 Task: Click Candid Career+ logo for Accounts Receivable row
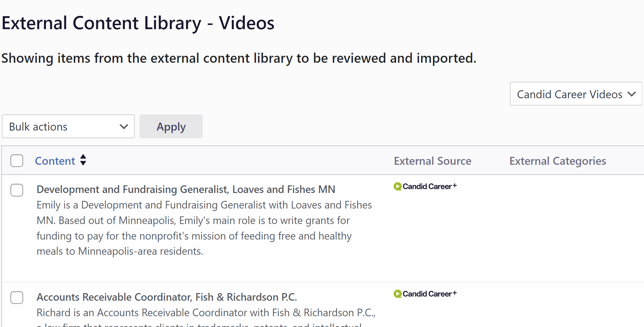point(425,294)
